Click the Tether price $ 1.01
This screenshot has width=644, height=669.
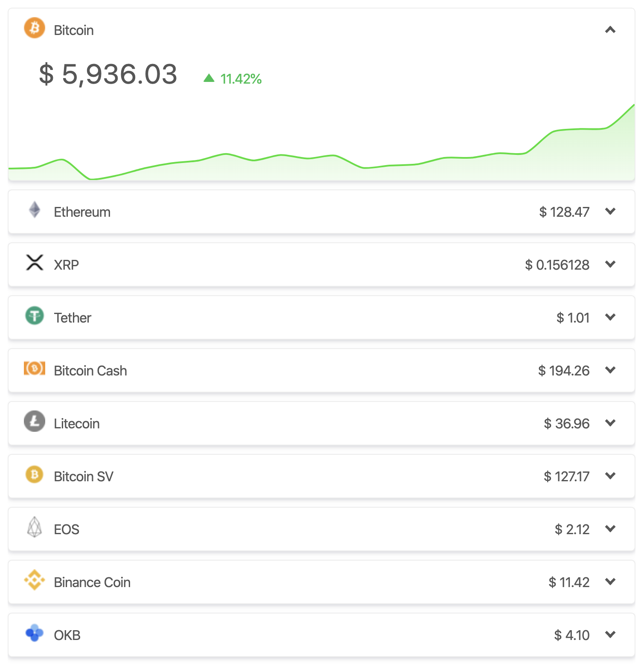573,318
